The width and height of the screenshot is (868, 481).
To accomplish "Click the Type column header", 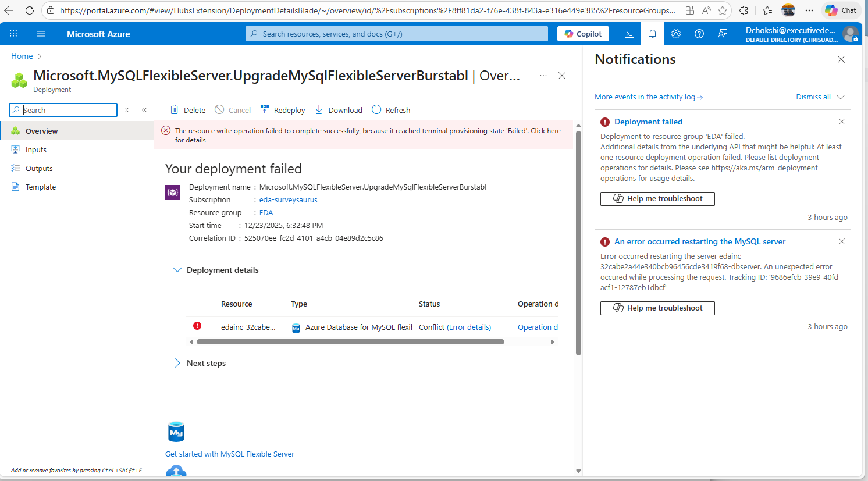I will click(299, 304).
